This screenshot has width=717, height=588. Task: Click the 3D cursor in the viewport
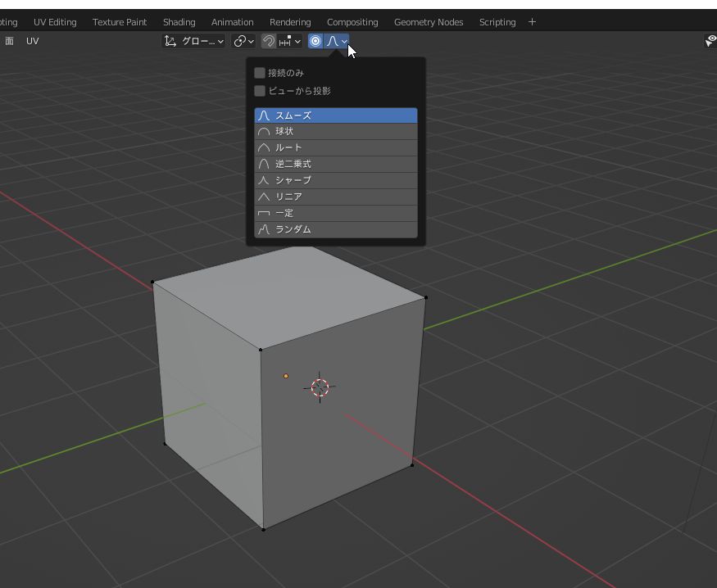[320, 387]
